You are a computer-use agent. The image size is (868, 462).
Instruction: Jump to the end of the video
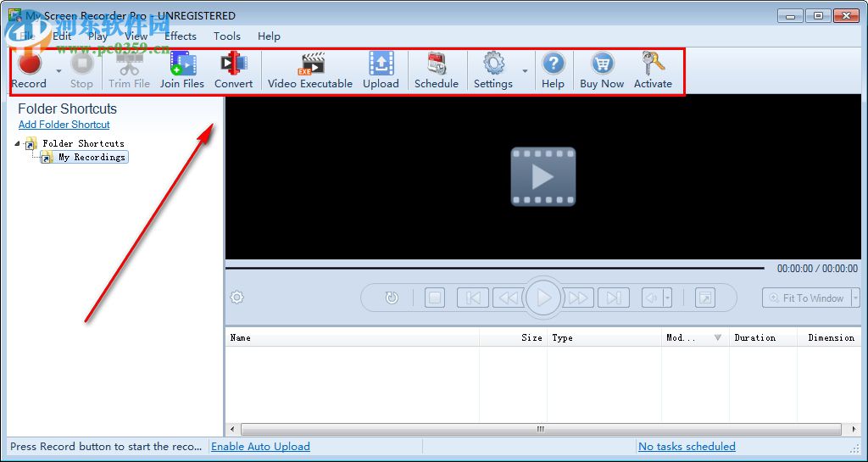tap(614, 298)
